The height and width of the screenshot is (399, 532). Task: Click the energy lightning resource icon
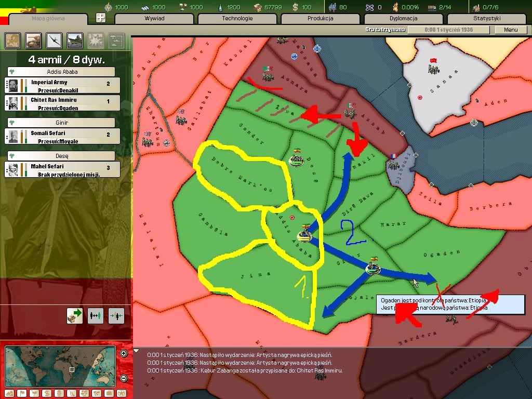pos(108,7)
